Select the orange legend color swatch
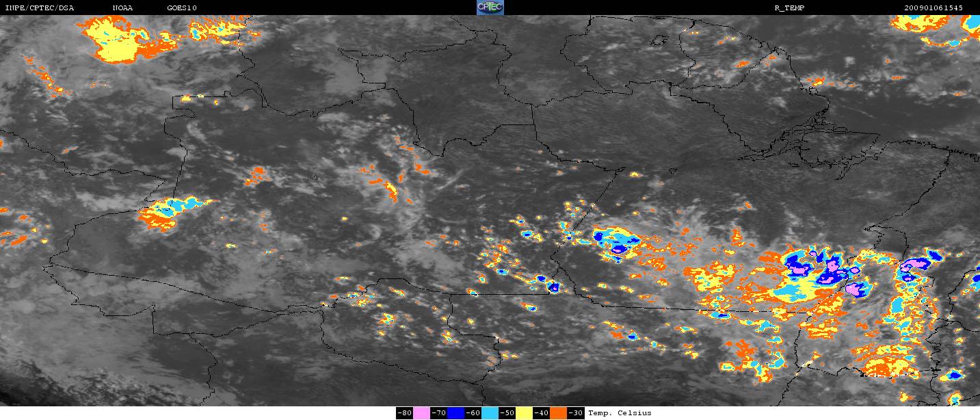Image resolution: width=980 pixels, height=420 pixels. click(x=558, y=413)
